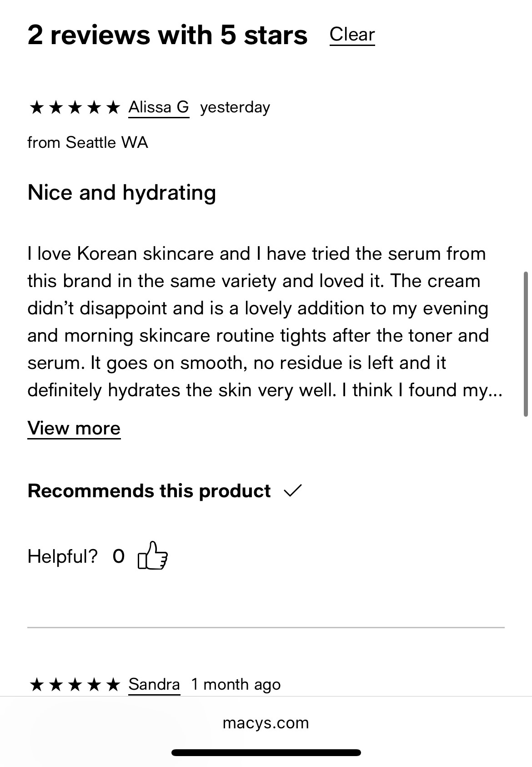This screenshot has height=767, width=532.
Task: Open Sandra's reviewer profile
Action: coord(154,684)
